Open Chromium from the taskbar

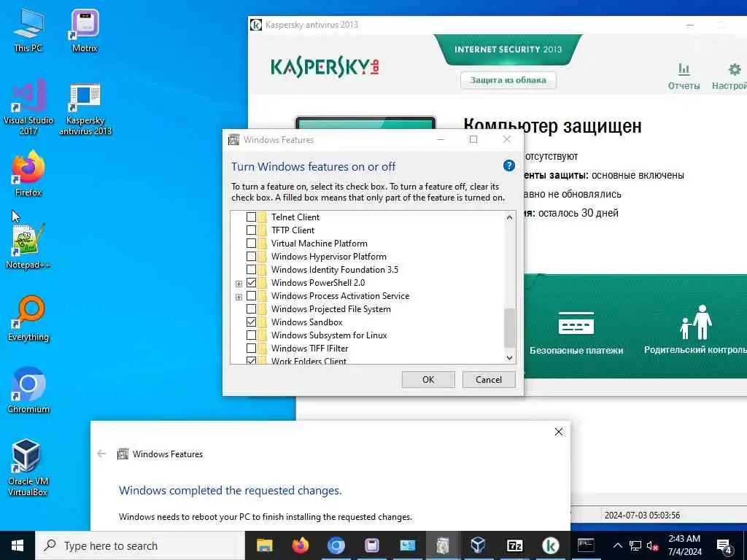[336, 545]
